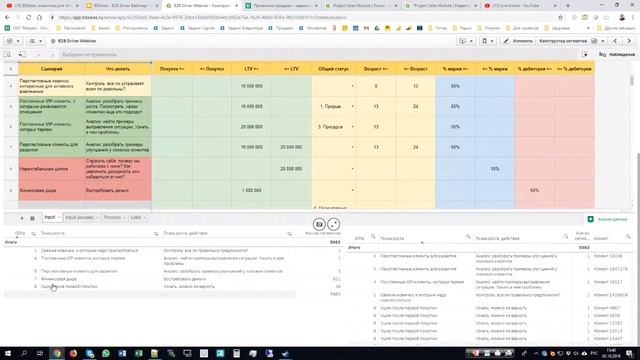Open status dropdown in Нерентабельная шляпа row
Screen dimensions: 640x360
tap(353, 169)
